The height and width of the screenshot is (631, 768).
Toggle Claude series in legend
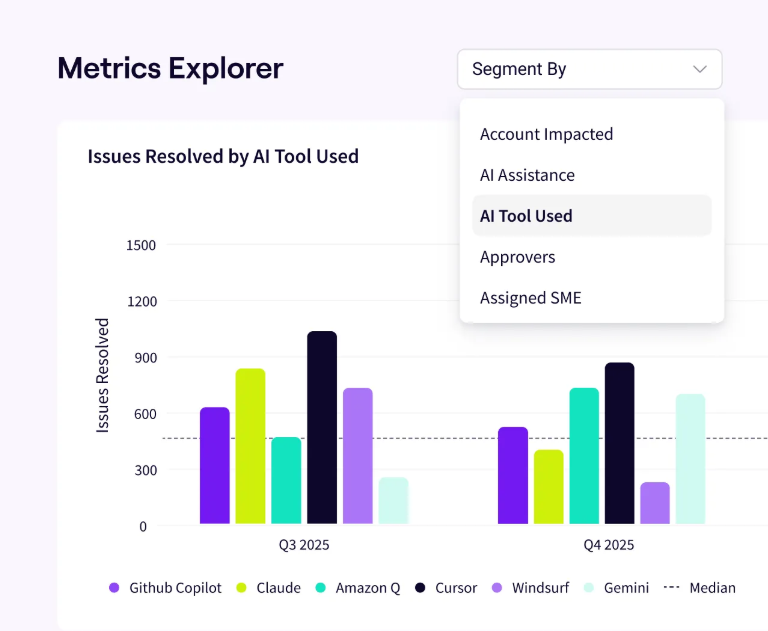[x=268, y=588]
